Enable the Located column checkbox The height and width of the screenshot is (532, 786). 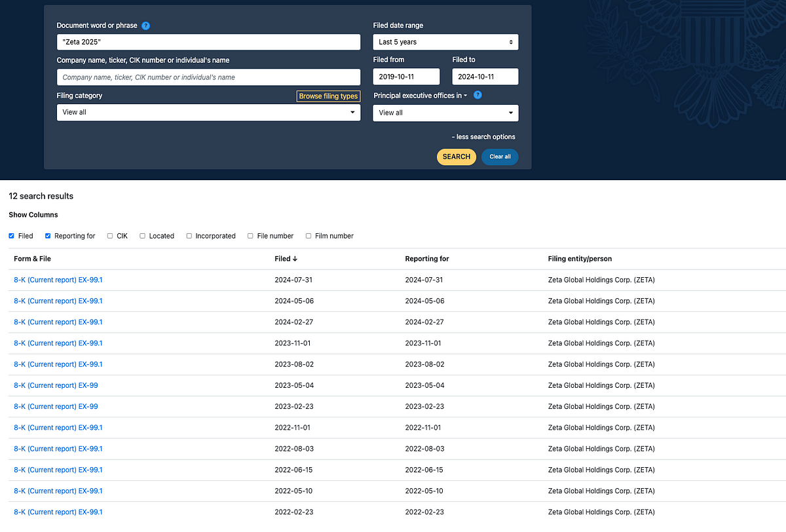(x=142, y=236)
